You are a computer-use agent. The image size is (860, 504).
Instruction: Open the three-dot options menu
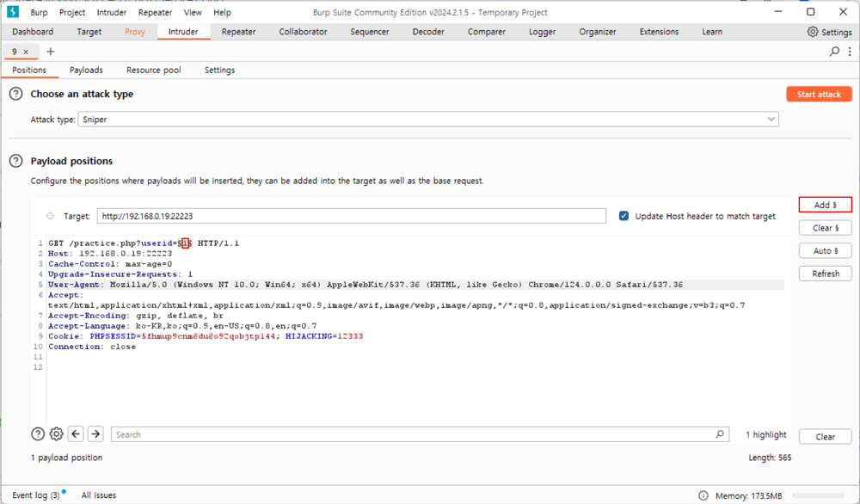850,52
